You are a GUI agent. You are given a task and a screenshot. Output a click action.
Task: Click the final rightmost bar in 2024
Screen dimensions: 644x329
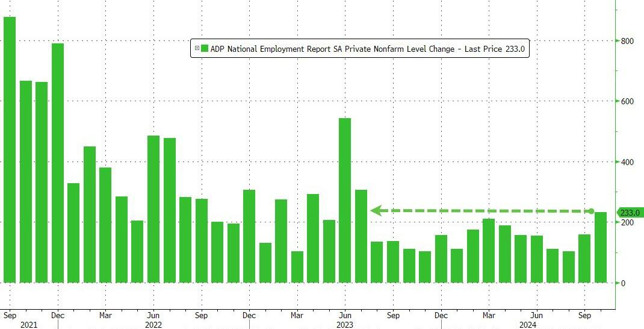[601, 247]
